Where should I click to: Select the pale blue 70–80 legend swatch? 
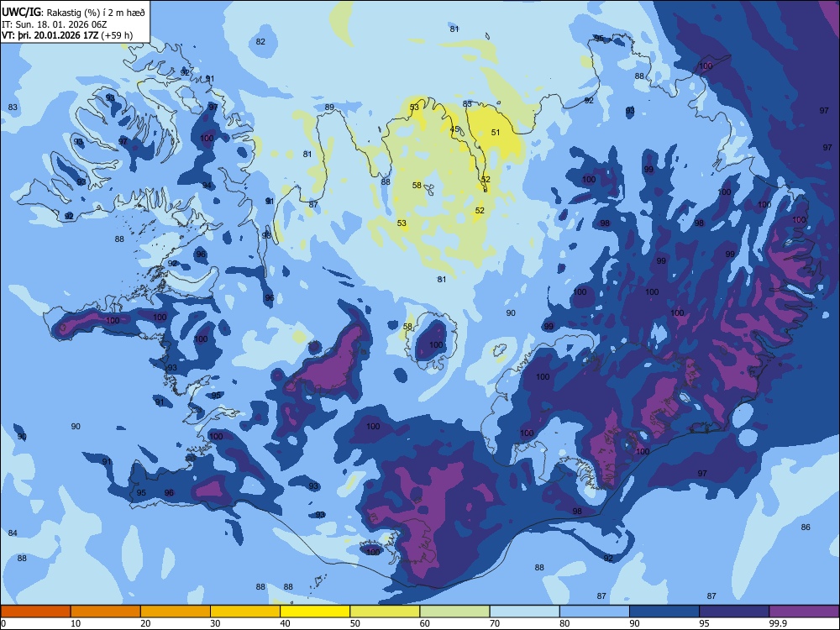pyautogui.click(x=524, y=612)
